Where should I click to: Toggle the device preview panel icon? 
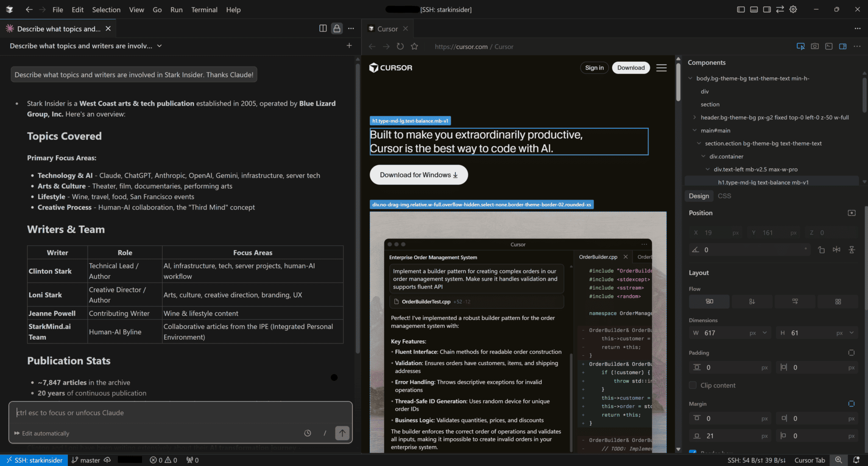842,46
